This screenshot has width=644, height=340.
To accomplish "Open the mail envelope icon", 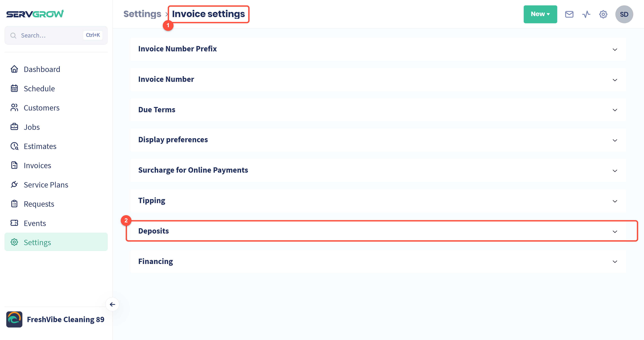I will click(569, 14).
